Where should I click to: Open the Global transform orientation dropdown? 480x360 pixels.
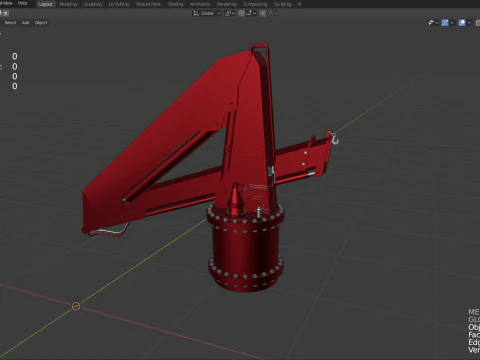coord(207,13)
